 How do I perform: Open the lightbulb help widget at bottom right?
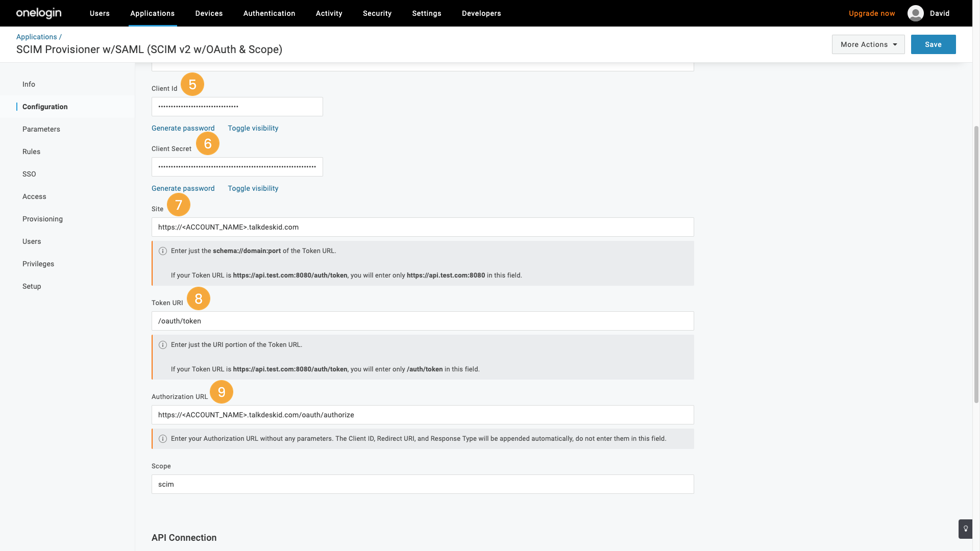point(965,529)
